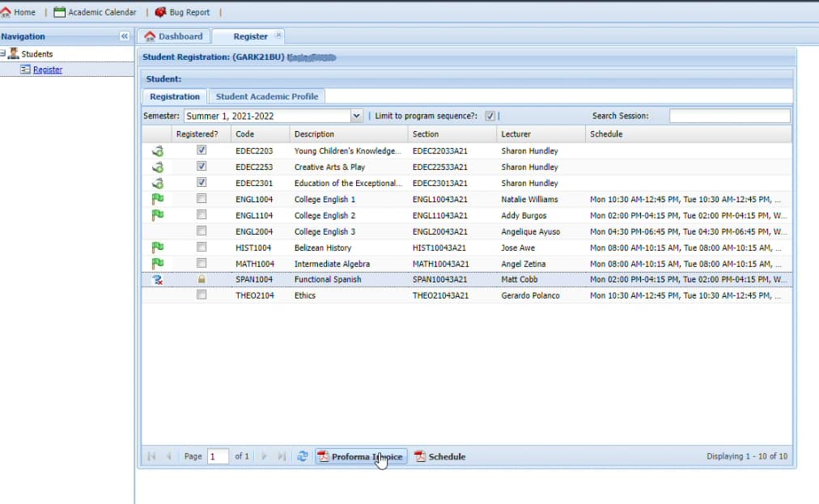Click the green flag icon for MATH1004
819x504 pixels.
[x=158, y=264]
